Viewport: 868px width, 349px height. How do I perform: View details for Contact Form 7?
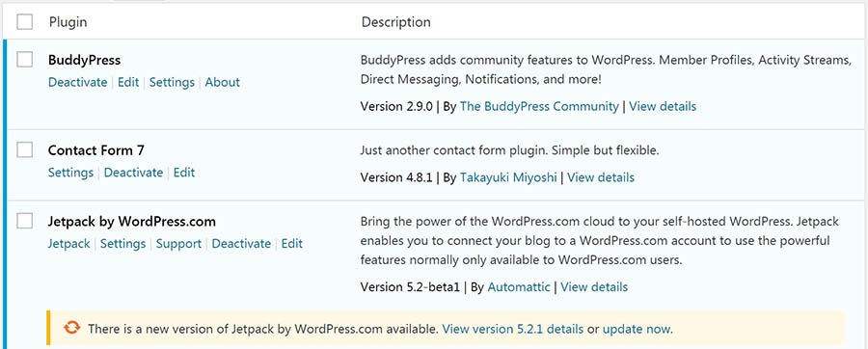(601, 177)
